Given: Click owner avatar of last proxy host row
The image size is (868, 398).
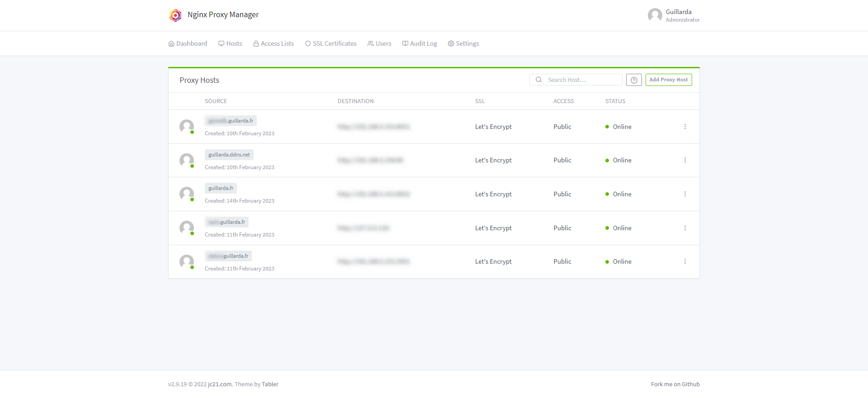Looking at the screenshot, I should 187,262.
